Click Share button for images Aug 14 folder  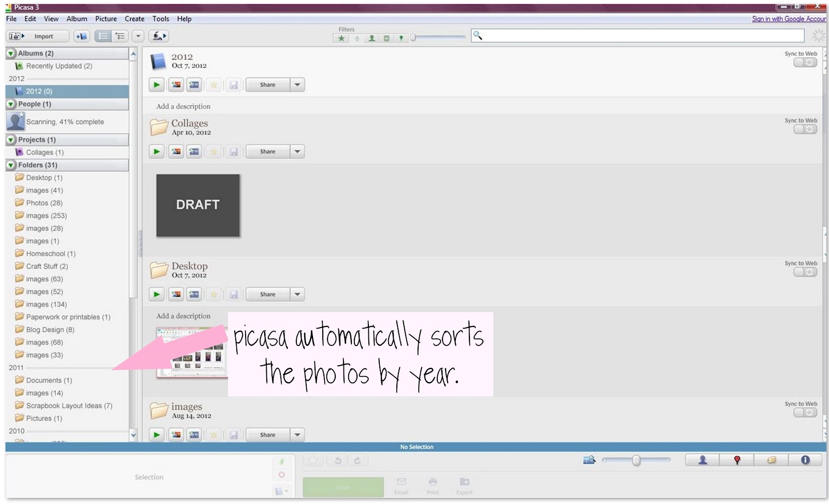(267, 435)
